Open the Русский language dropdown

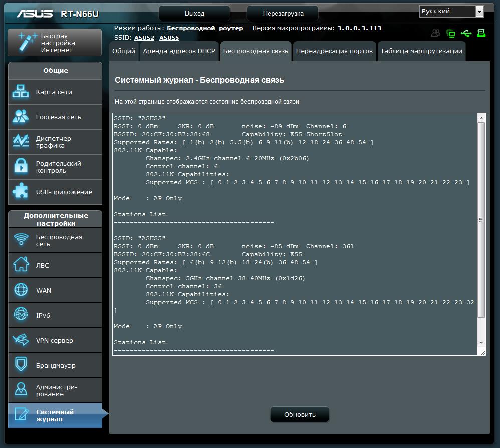click(451, 11)
